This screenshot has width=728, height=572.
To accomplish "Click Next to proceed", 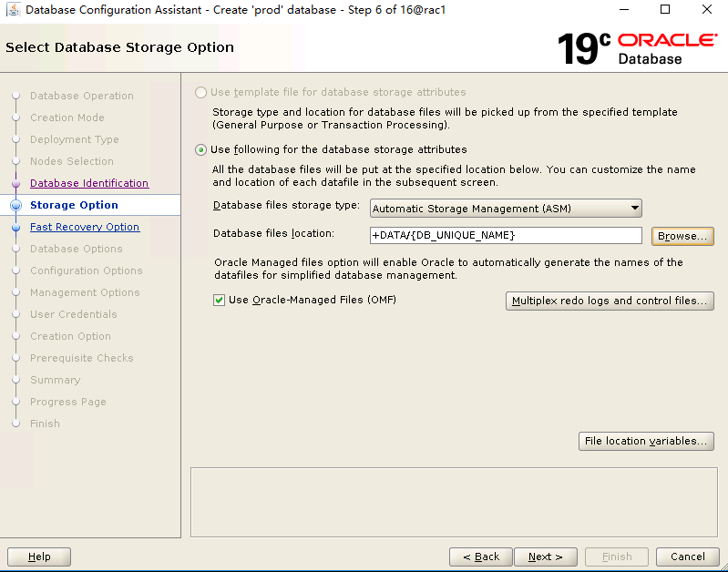I will tap(546, 557).
